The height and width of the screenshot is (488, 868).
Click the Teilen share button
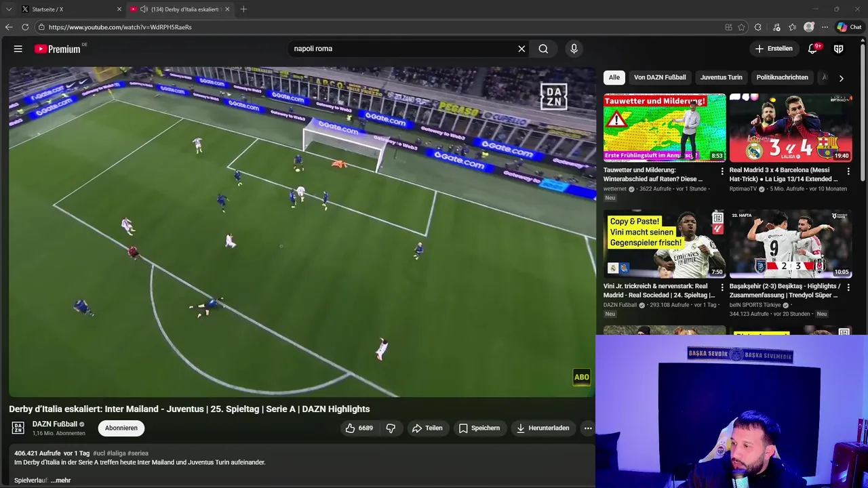427,428
